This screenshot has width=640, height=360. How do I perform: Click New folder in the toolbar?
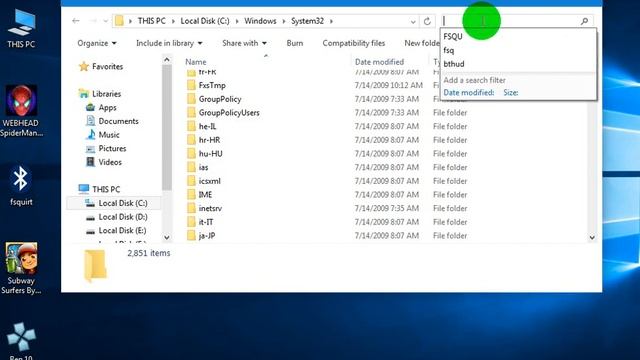[x=422, y=43]
